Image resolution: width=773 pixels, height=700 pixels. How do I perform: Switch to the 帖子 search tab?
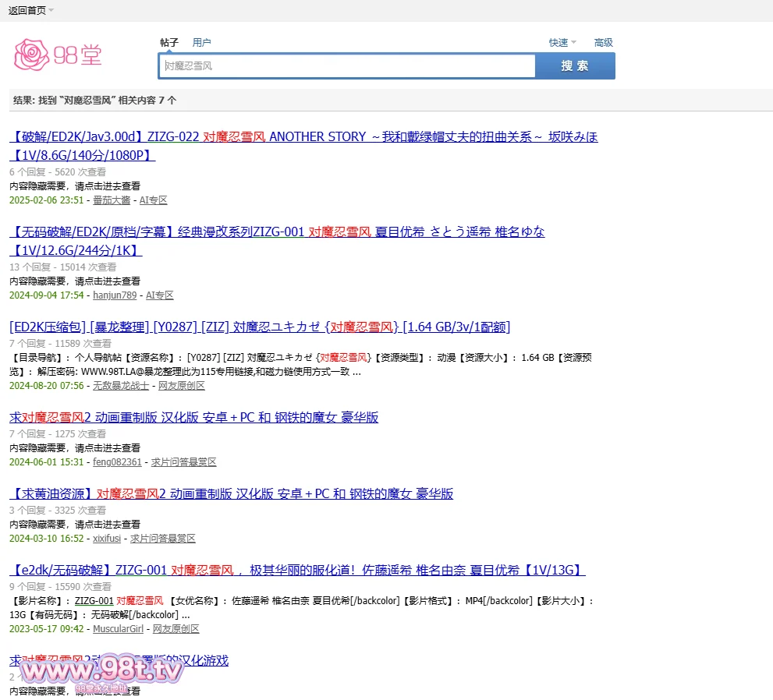(x=169, y=43)
